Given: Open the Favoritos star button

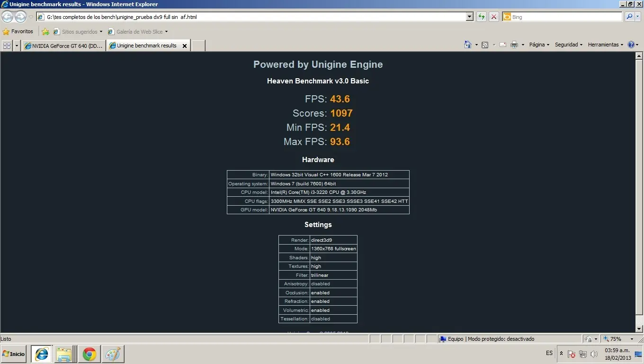Looking at the screenshot, I should coord(18,32).
